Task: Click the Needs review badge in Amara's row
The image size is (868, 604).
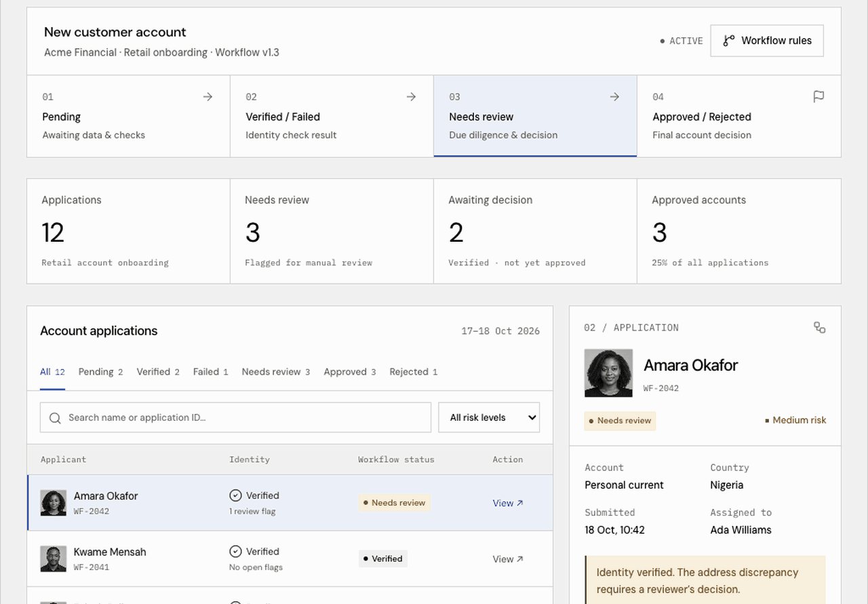Action: [x=394, y=503]
